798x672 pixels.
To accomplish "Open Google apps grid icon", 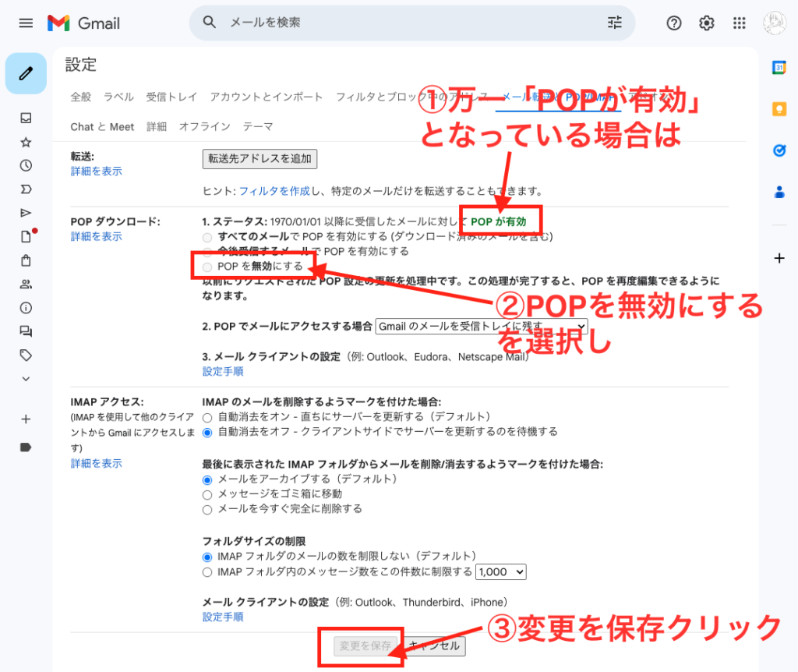I will pos(740,23).
